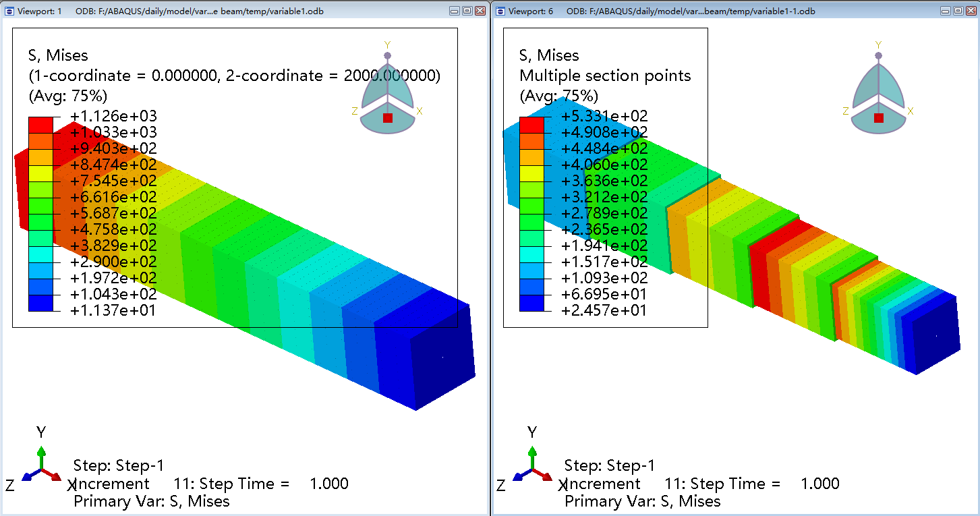The image size is (980, 516).
Task: Click Primary Var: S, Mises in Viewport 6
Action: (x=643, y=501)
